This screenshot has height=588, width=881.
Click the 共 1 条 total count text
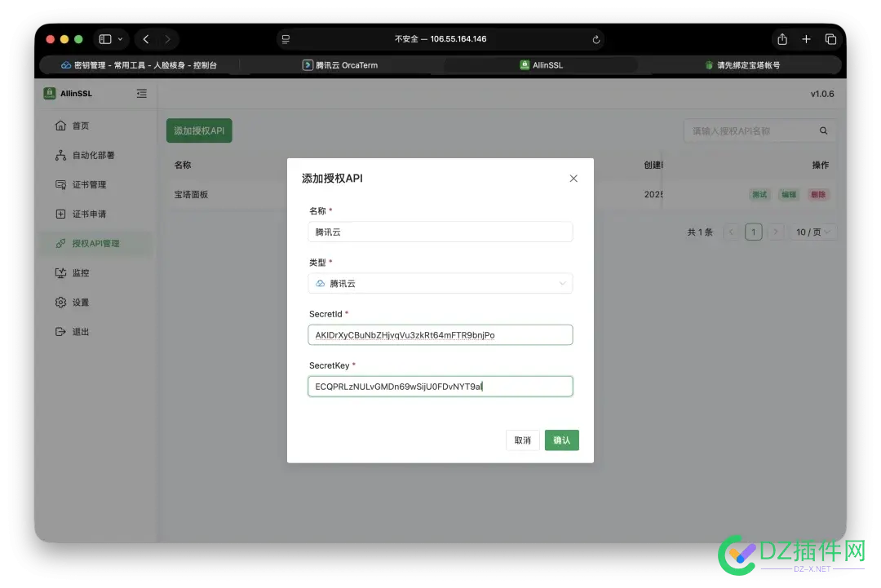tap(700, 232)
